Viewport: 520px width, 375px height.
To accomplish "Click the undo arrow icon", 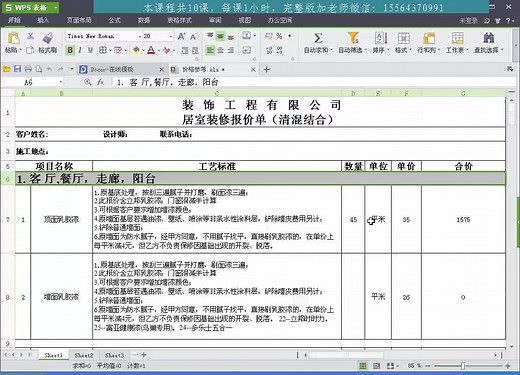I will click(x=50, y=69).
